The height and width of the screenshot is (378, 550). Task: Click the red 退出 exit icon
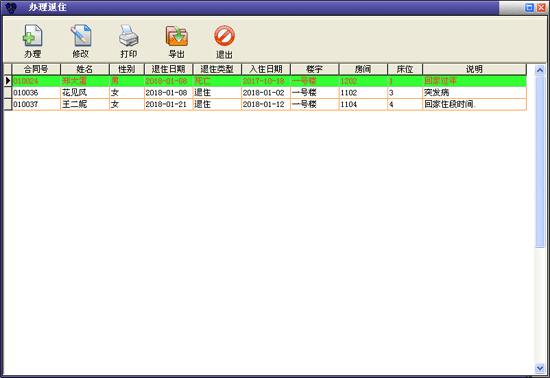click(x=224, y=36)
